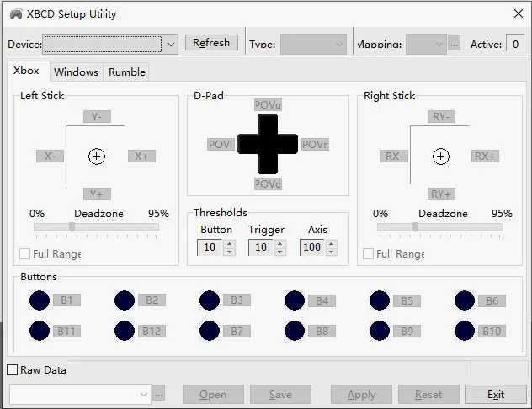532x409 pixels.
Task: Click the Exit button
Action: 496,395
